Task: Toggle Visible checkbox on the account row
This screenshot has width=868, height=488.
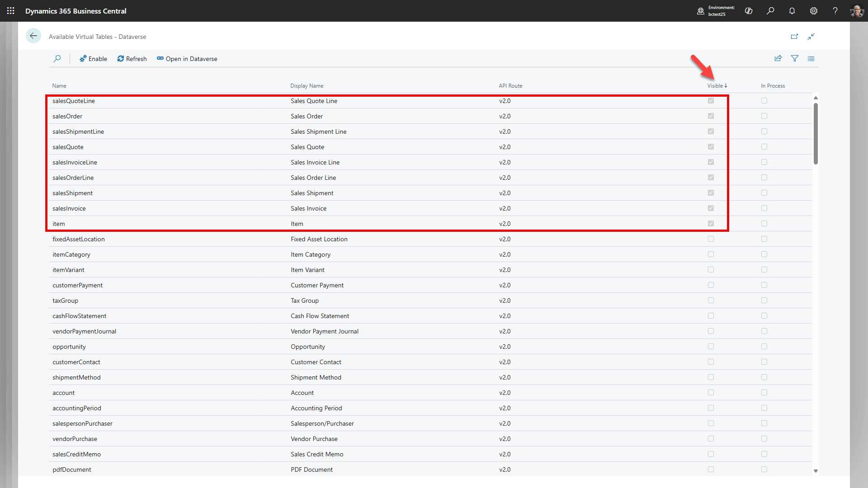Action: [711, 392]
